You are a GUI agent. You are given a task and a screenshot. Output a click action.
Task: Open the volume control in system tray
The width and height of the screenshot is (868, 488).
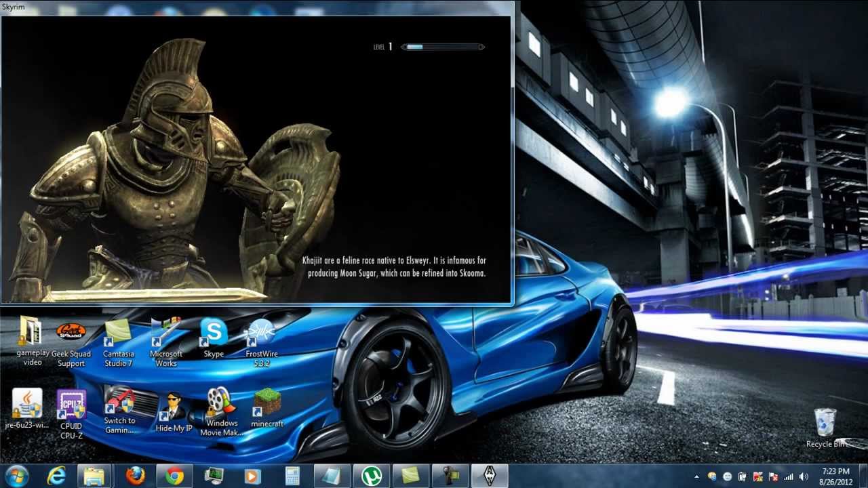point(804,476)
